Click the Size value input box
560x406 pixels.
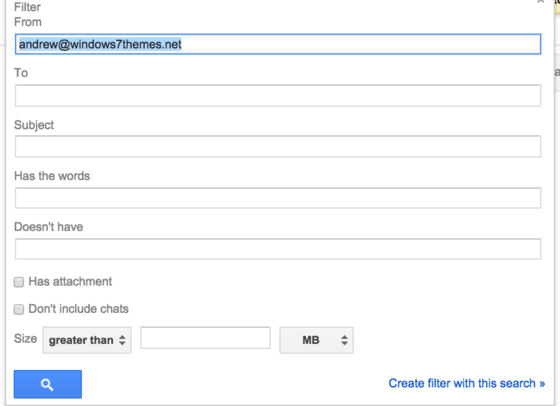tap(205, 338)
